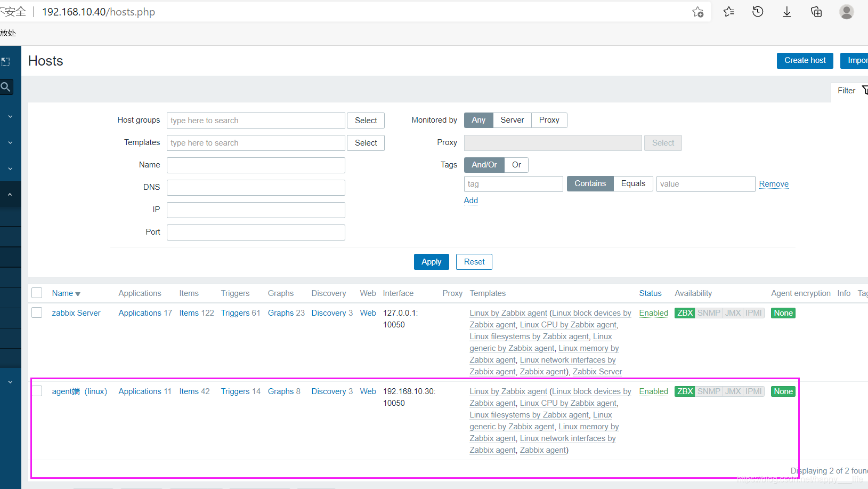Click the Import button
This screenshot has width=868, height=489.
point(854,60)
